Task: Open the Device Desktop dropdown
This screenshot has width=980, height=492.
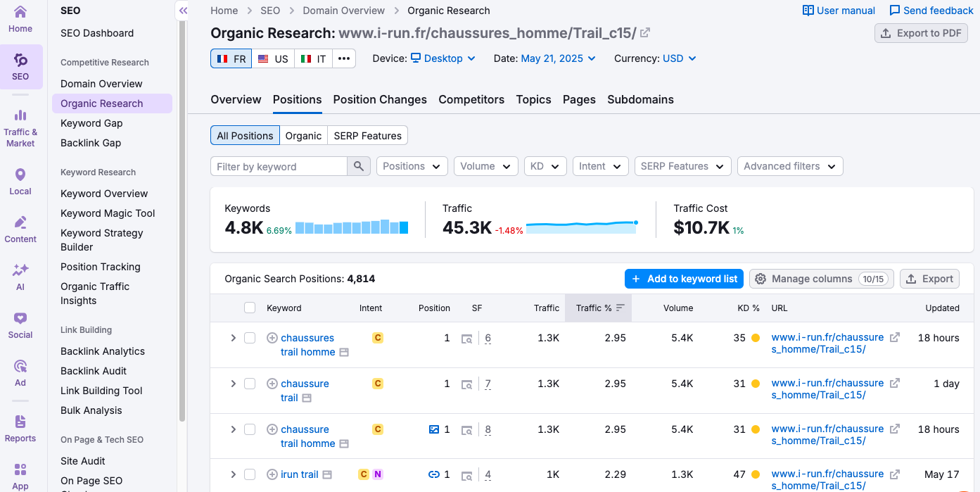Action: pos(443,58)
